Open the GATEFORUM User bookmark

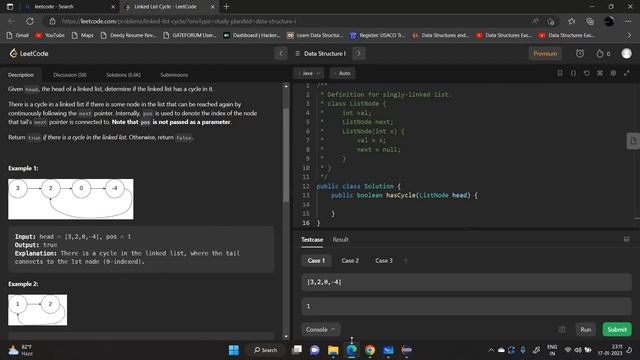click(189, 36)
